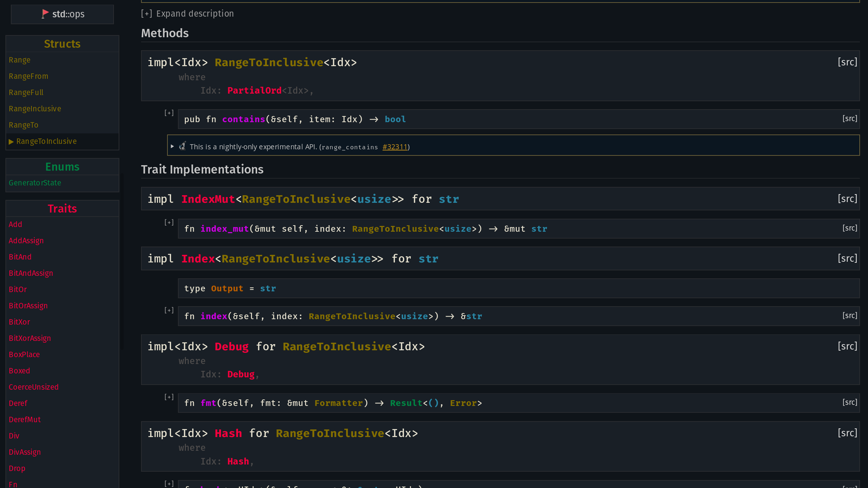
Task: Click the contains method name
Action: point(243,119)
